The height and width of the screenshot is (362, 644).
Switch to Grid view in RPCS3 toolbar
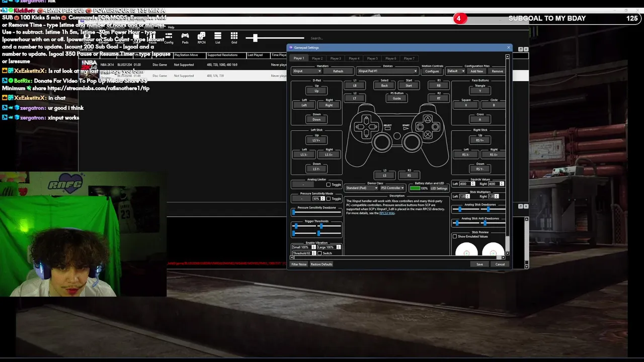click(x=234, y=38)
